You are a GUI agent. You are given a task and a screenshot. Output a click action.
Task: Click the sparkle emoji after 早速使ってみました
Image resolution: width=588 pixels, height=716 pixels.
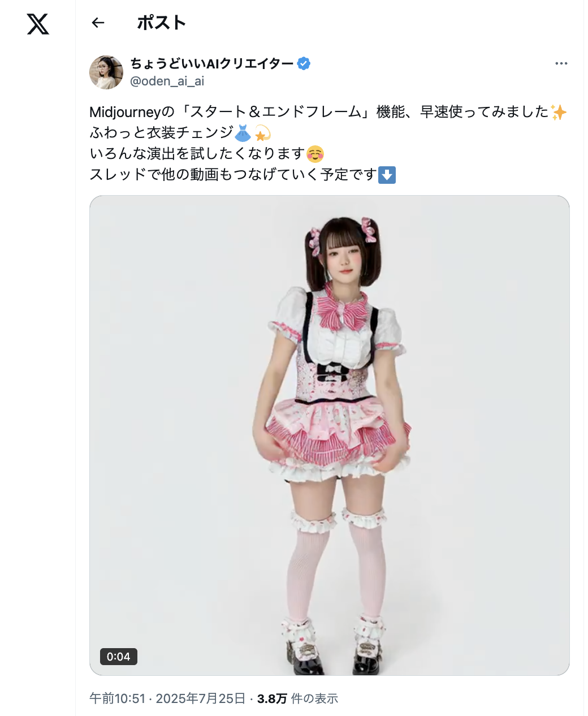tap(559, 112)
